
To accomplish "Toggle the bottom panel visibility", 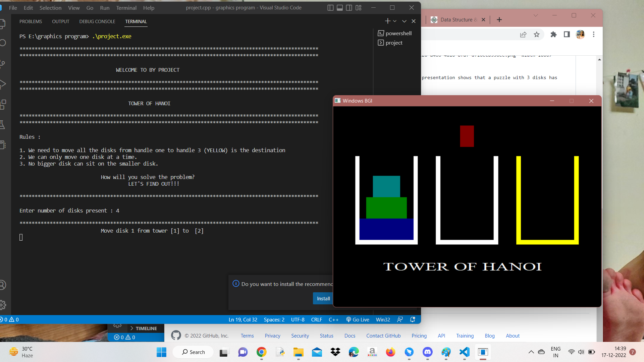I will pyautogui.click(x=340, y=7).
